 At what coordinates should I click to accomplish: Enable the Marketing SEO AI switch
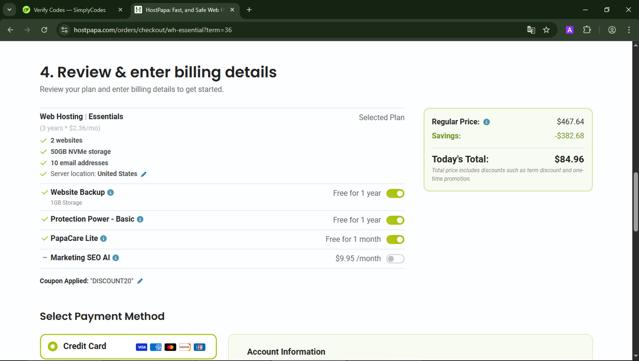[x=395, y=259]
